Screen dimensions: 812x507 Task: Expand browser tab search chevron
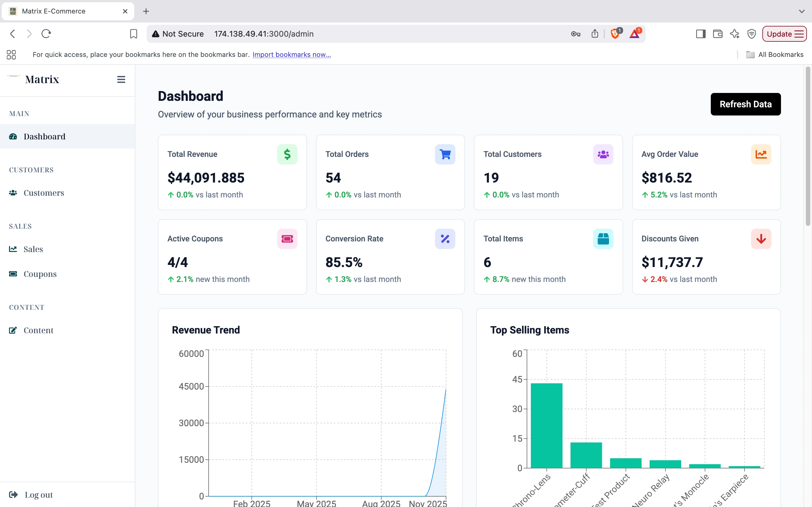click(x=802, y=11)
